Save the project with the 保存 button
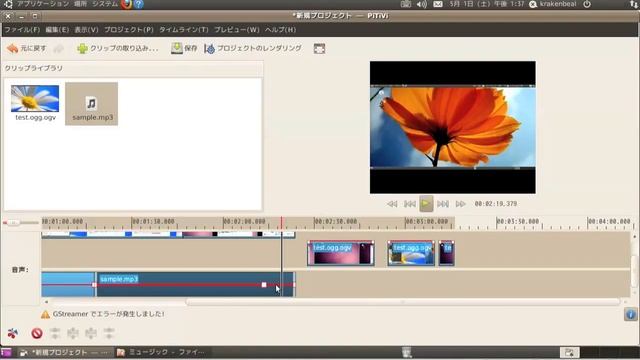 184,48
